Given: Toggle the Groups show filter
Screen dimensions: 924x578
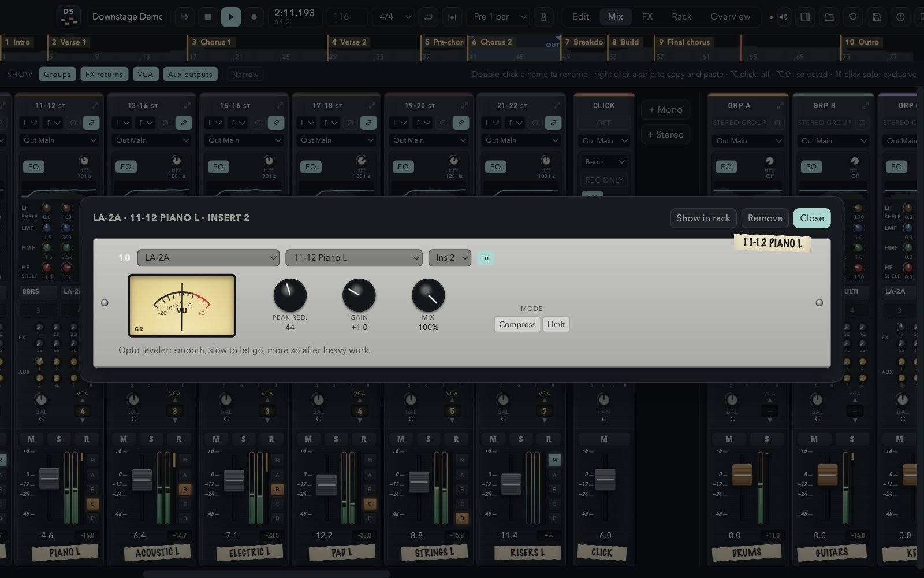Looking at the screenshot, I should pyautogui.click(x=57, y=74).
